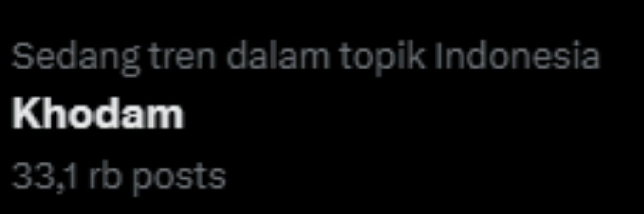
Task: Click the word 'Indonesia' in trend header
Action: point(516,57)
